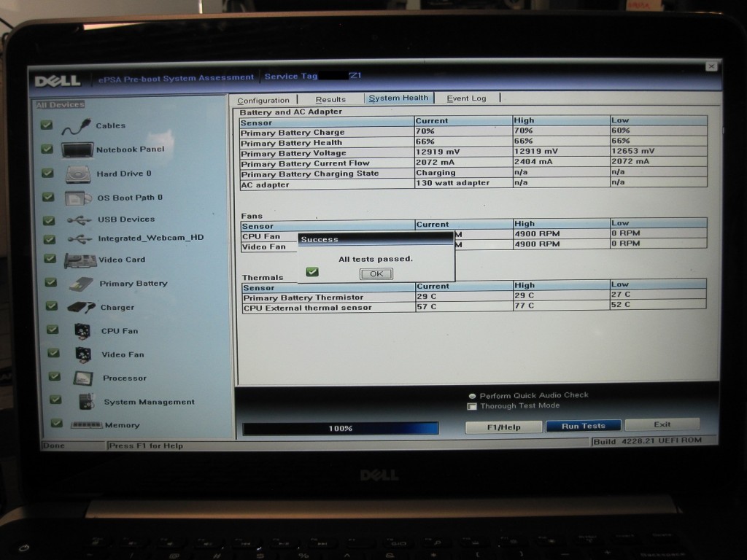Click the Exit button
Screen dimensions: 747x560
(662, 424)
